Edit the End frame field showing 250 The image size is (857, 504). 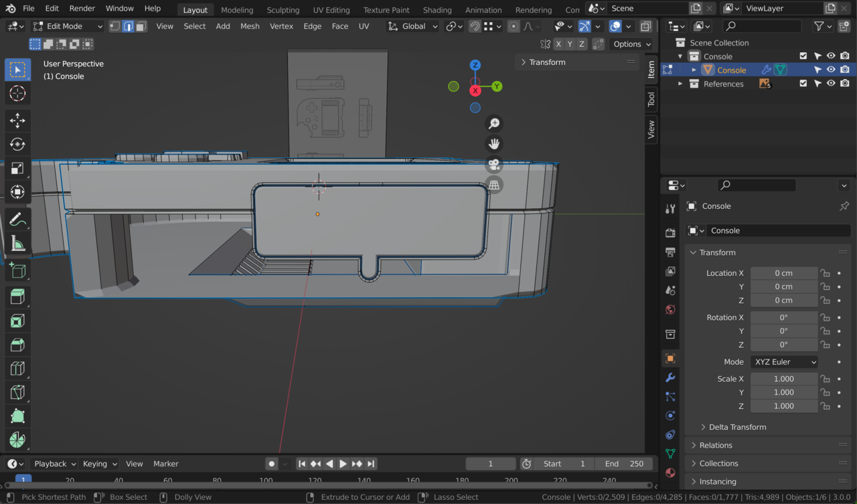coord(624,463)
